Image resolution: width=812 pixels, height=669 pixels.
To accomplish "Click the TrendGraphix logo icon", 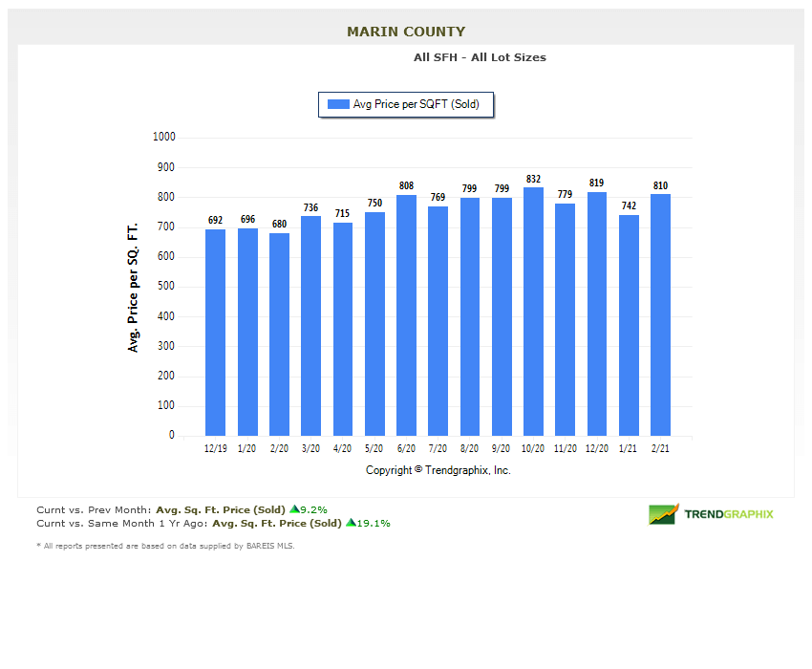I will click(661, 513).
